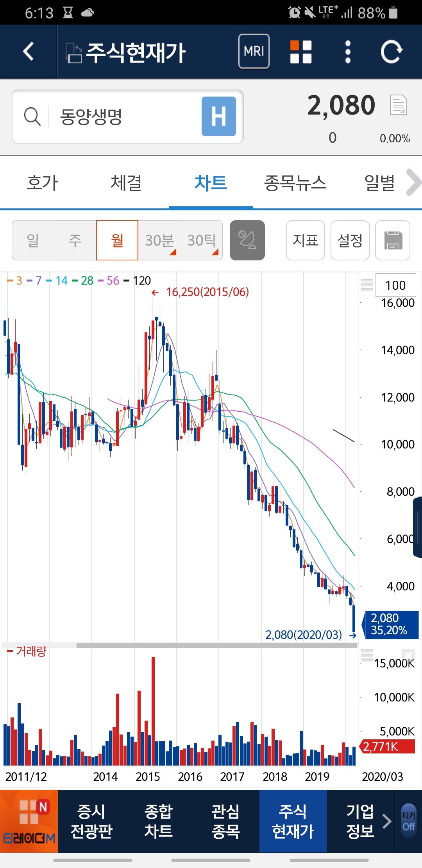Tap the side panel pull handle at right edge
422x868 pixels.
pyautogui.click(x=418, y=527)
